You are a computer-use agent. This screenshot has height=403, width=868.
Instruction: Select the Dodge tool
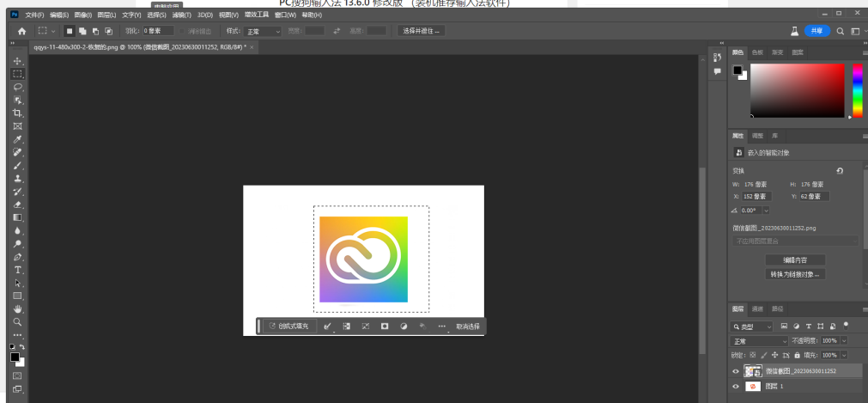pos(18,244)
